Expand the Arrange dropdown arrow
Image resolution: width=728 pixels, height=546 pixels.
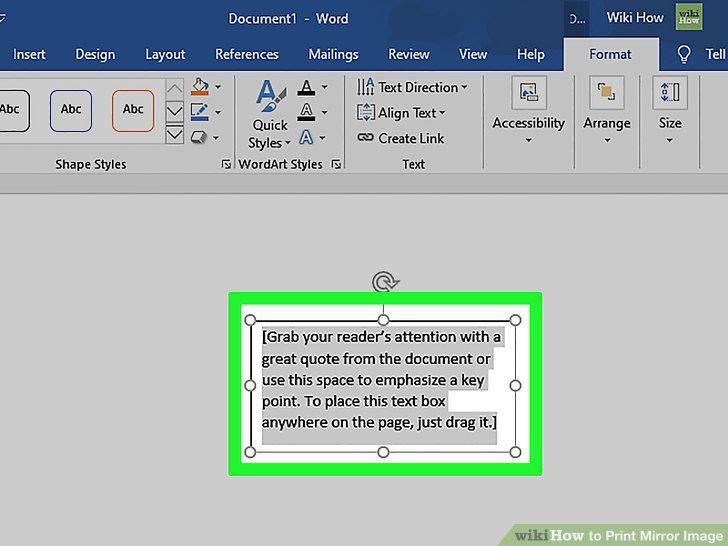[x=607, y=140]
